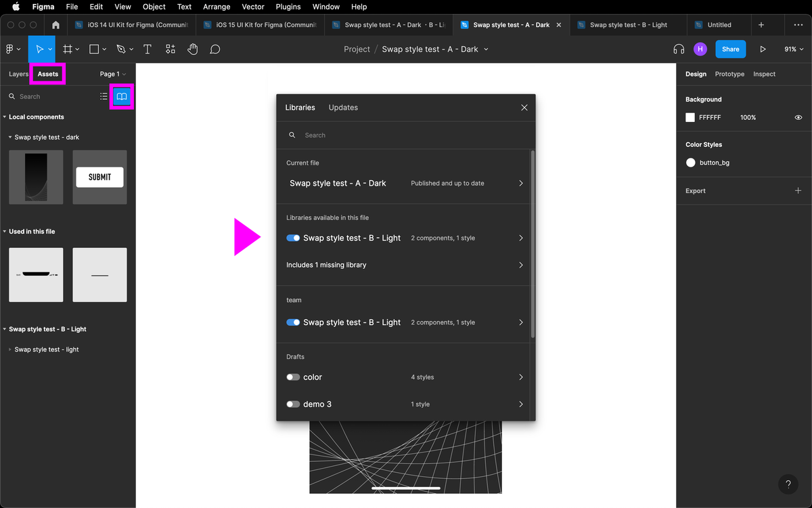This screenshot has height=508, width=812.
Task: Open the Page 1 dropdown
Action: tap(113, 75)
